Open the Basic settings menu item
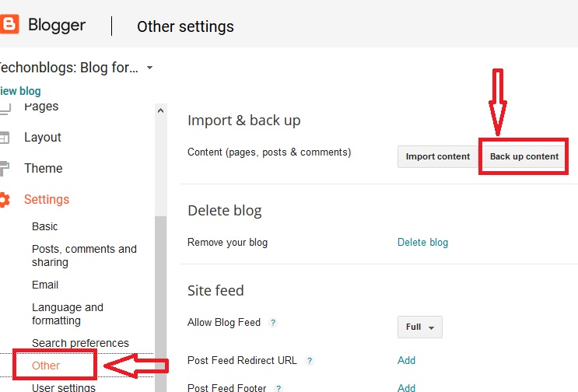 pyautogui.click(x=45, y=226)
